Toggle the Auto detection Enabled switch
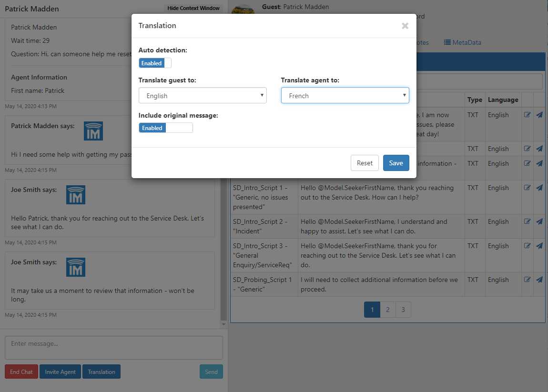 click(155, 63)
